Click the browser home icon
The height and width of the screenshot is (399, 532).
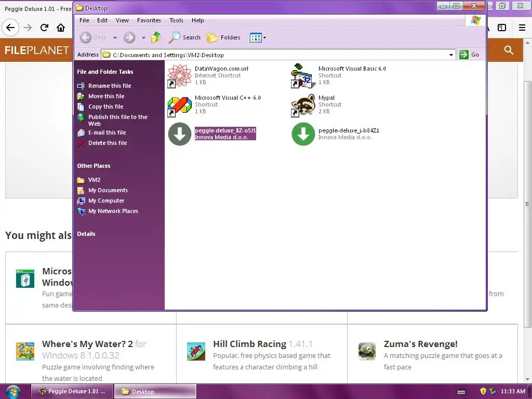(61, 28)
